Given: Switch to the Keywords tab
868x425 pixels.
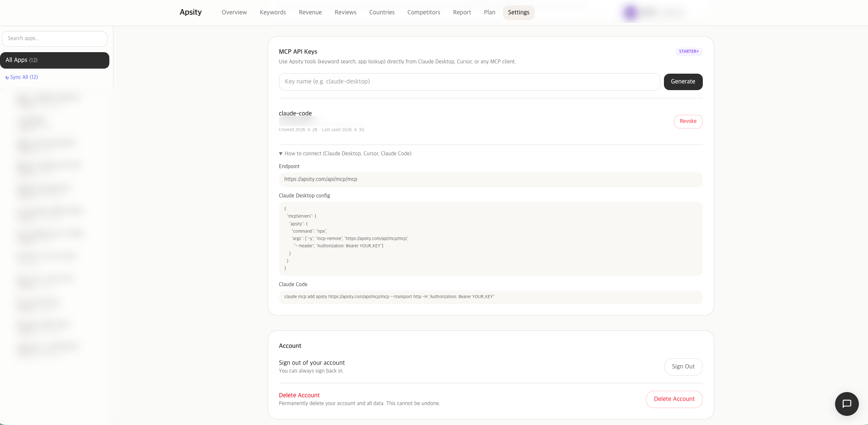Looking at the screenshot, I should [272, 12].
